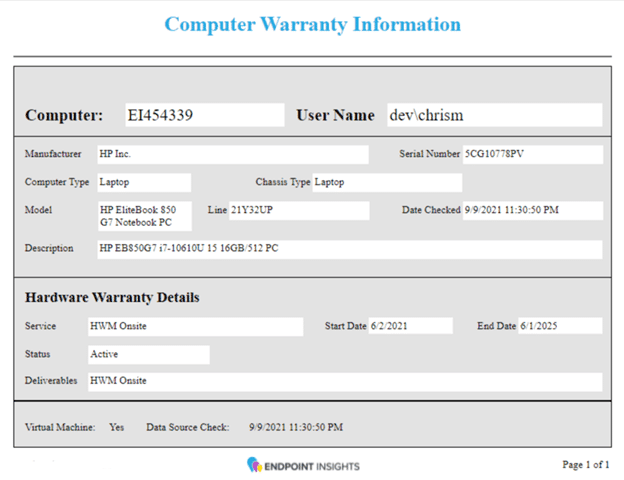
Task: Select the Computer field value EI454339
Action: click(205, 115)
